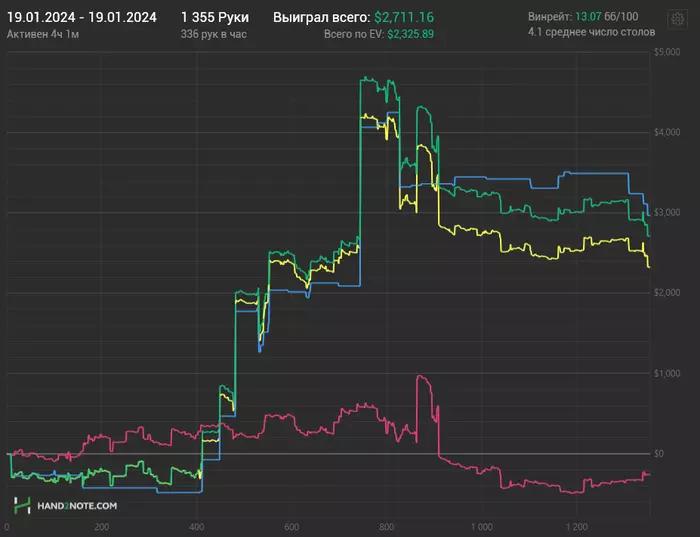Click the 200 x-axis label
The image size is (700, 537).
101,527
